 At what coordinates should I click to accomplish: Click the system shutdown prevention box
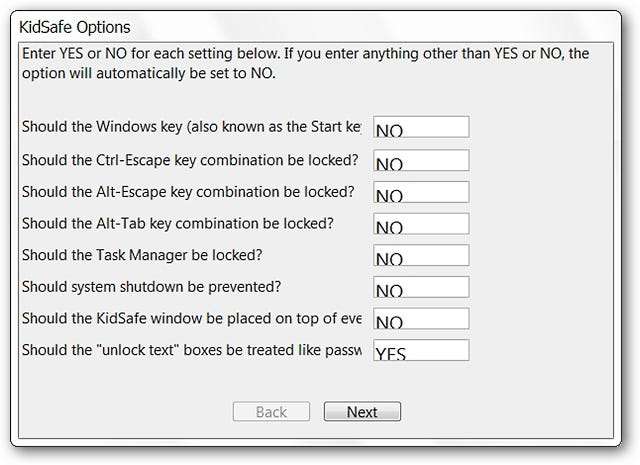point(420,287)
